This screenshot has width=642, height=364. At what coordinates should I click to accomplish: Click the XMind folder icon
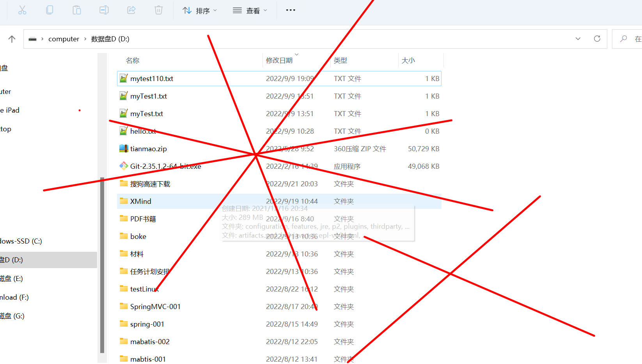click(x=123, y=201)
